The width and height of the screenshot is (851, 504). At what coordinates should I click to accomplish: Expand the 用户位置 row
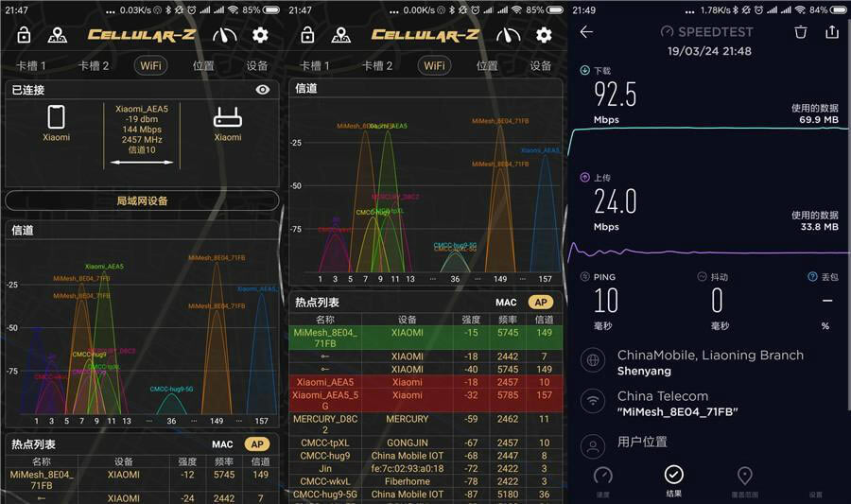pos(709,443)
